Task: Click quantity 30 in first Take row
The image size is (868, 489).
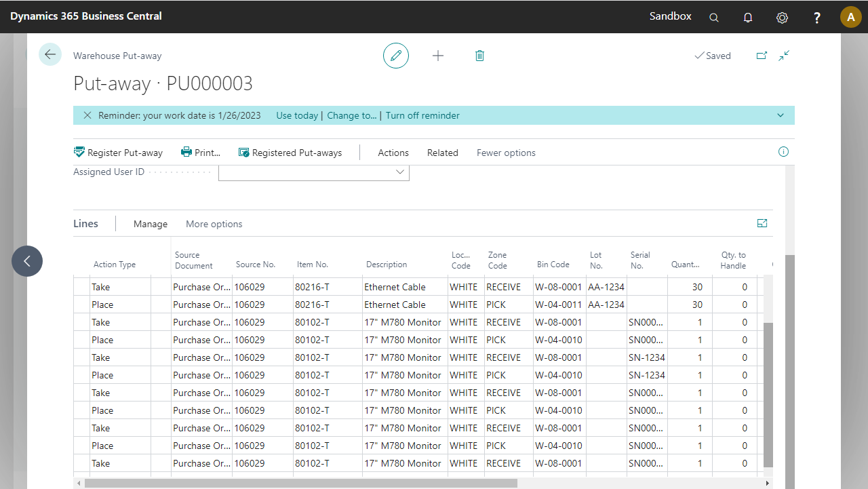Action: coord(697,287)
